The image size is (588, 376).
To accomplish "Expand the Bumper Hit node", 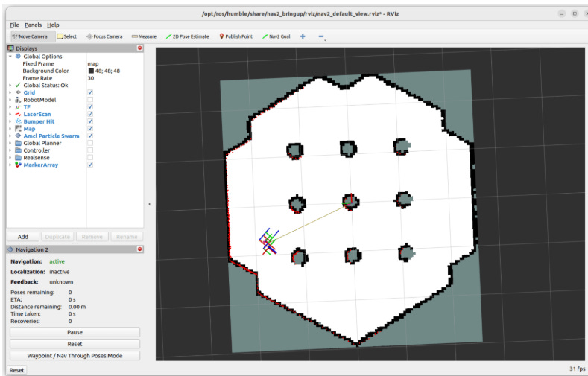I will tap(10, 121).
